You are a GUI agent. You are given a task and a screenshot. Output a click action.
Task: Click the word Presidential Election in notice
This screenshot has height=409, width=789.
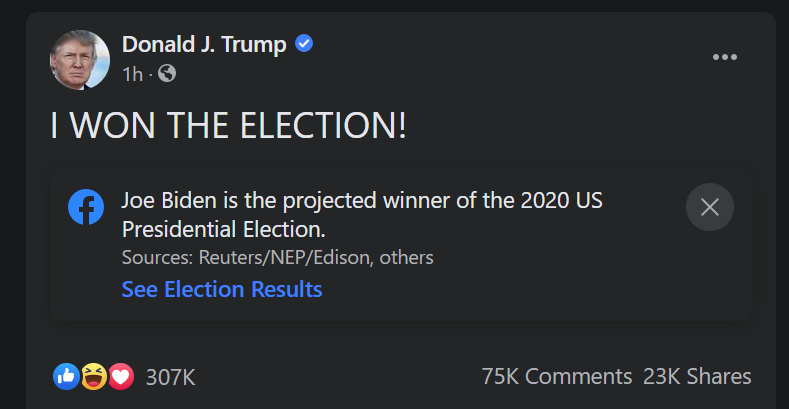pos(223,230)
